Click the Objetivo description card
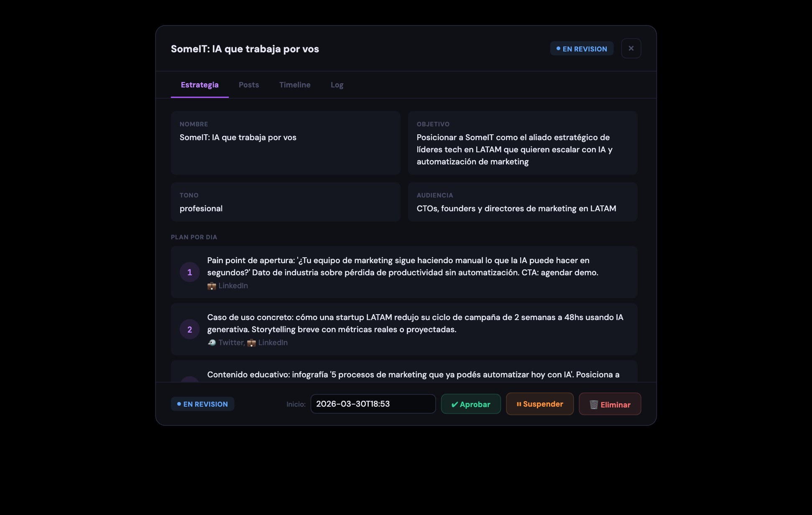The height and width of the screenshot is (515, 812). coord(522,143)
